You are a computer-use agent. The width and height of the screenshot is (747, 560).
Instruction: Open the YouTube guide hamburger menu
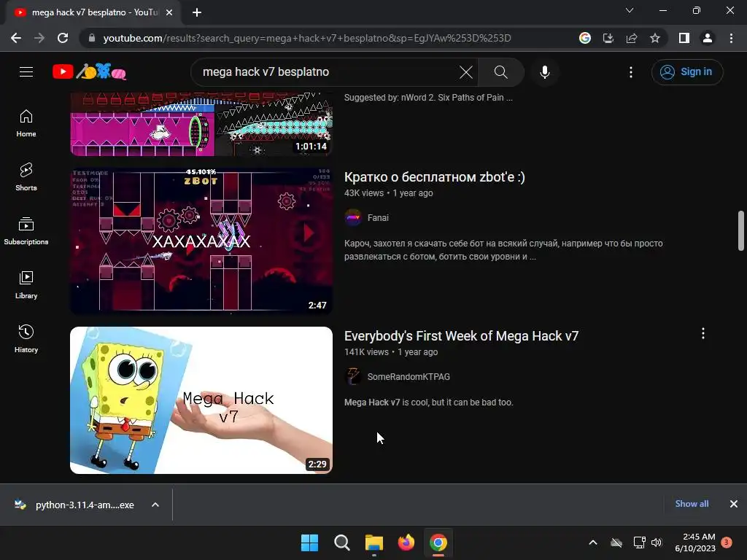coord(26,72)
